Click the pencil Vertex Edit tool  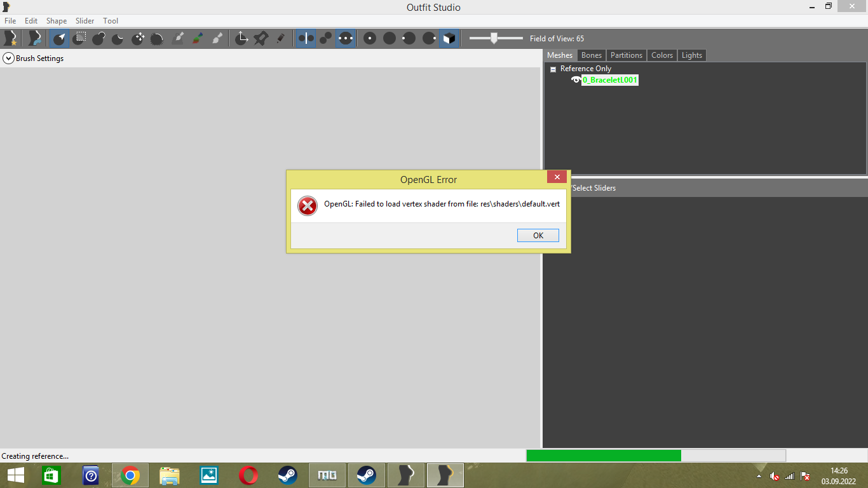(x=281, y=38)
